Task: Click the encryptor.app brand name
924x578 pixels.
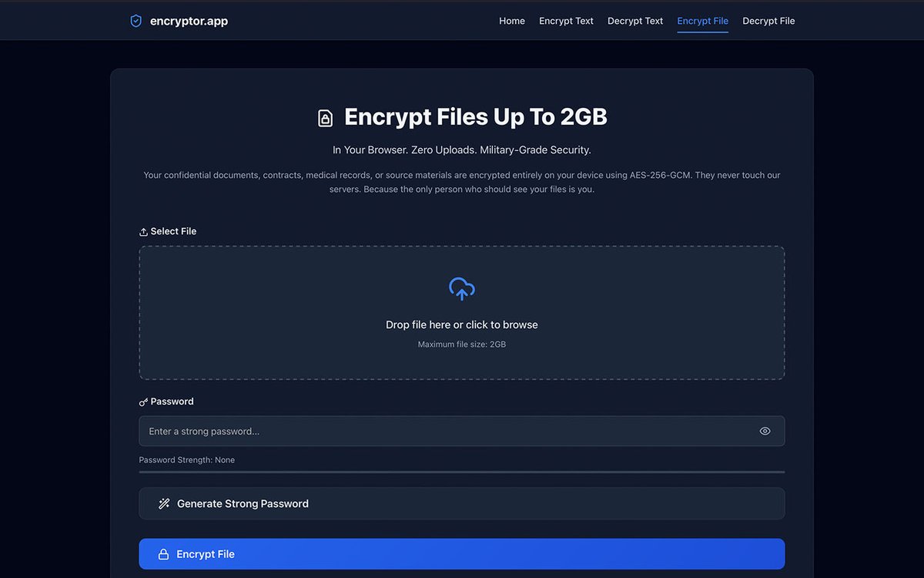Action: point(189,21)
